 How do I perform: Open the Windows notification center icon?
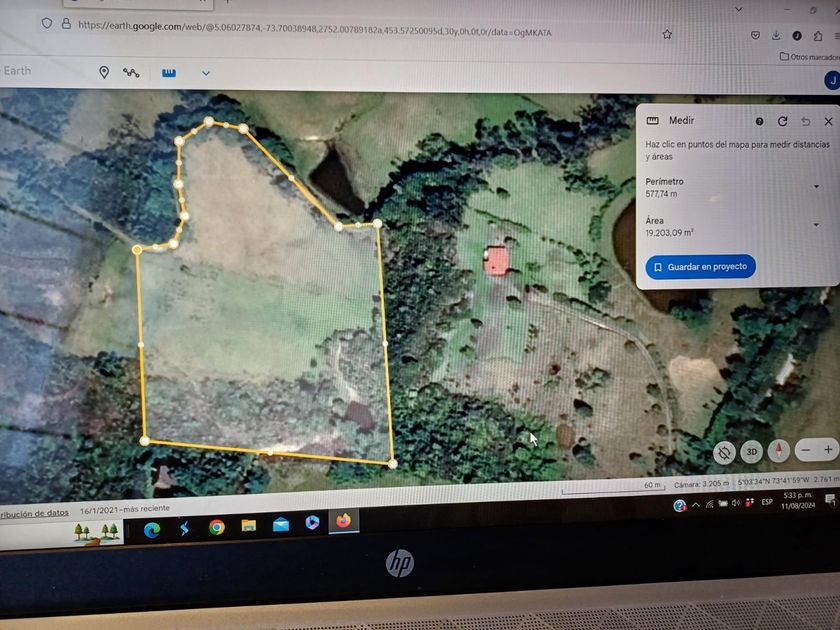point(830,500)
